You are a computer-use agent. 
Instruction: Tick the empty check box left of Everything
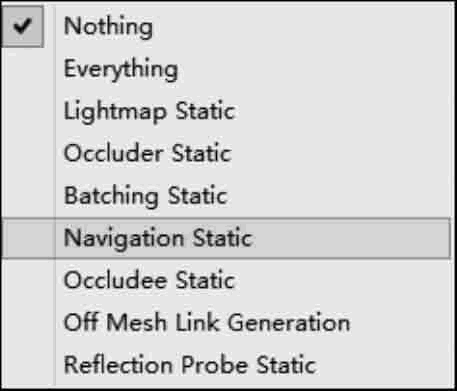click(28, 69)
